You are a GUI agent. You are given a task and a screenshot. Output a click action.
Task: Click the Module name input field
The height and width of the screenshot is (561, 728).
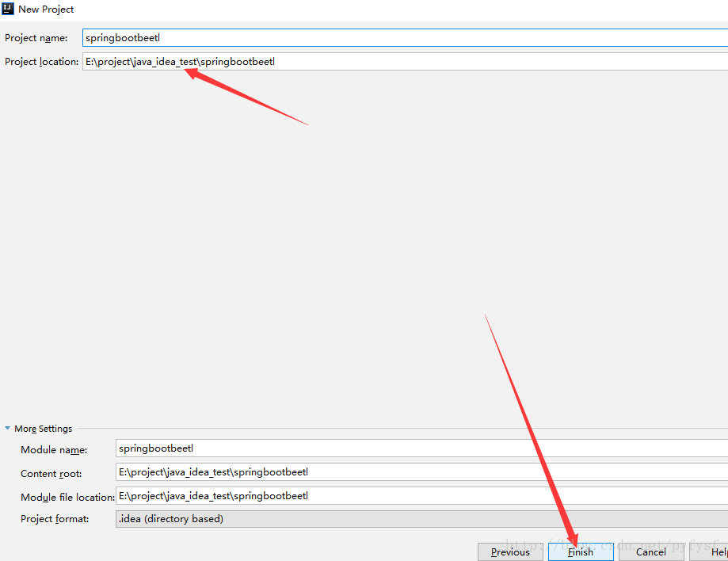[x=421, y=448]
